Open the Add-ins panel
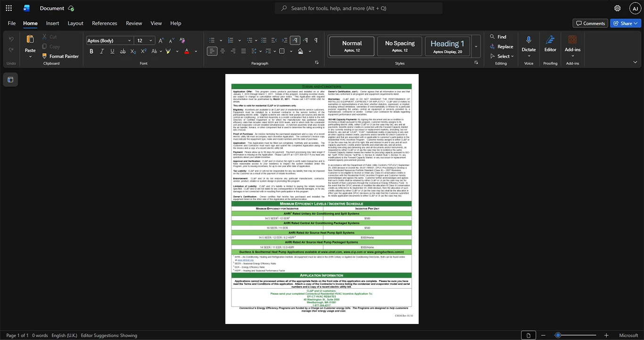Viewport: 644px width, 340px height. click(x=572, y=44)
